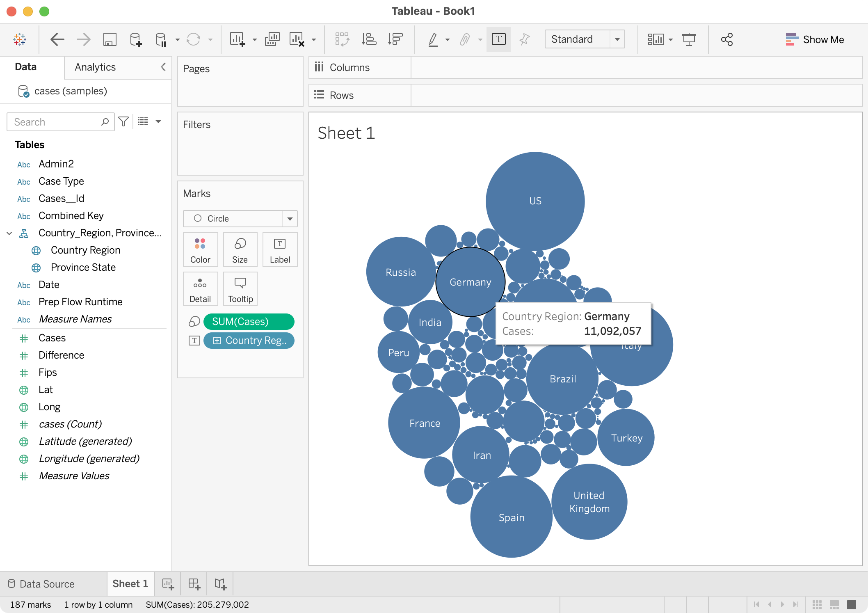Viewport: 868px width, 613px height.
Task: Collapse the Country_Region hierarchy in Tables
Action: pos(9,233)
